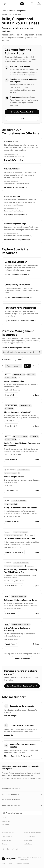Focus the search by topic input field
The width and height of the screenshot is (44, 868).
(20, 352)
